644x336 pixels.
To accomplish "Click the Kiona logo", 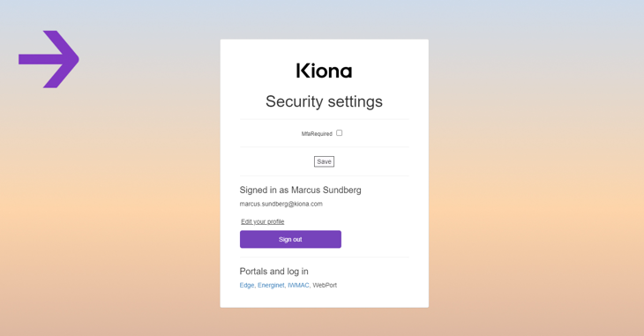I will [x=324, y=71].
